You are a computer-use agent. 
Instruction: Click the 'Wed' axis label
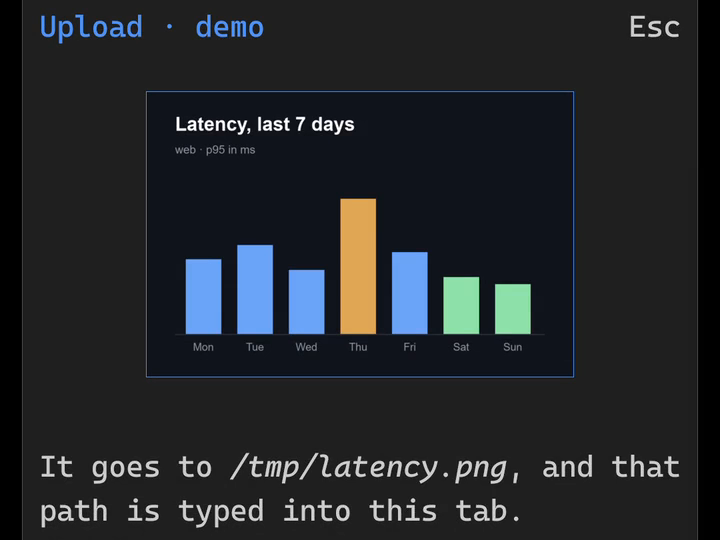(x=306, y=347)
